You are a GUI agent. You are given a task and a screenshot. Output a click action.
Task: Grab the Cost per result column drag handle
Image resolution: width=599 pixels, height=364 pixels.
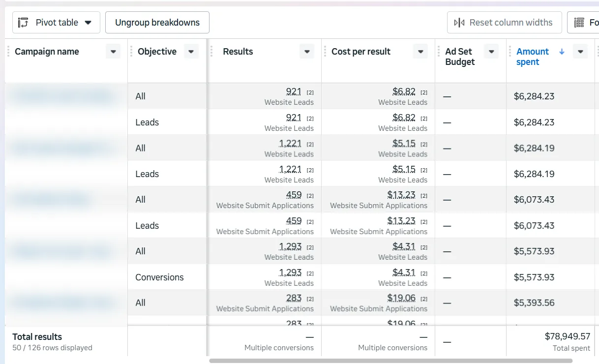tap(325, 52)
